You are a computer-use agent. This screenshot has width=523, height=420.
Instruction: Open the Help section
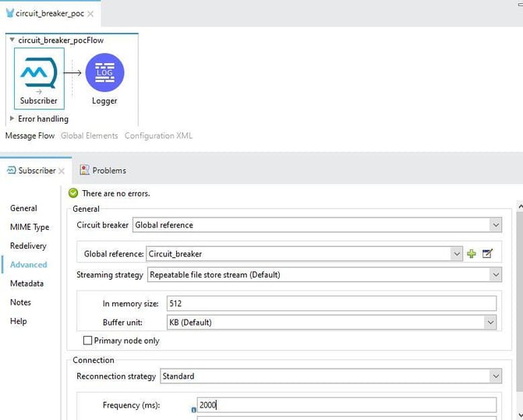[x=19, y=321]
